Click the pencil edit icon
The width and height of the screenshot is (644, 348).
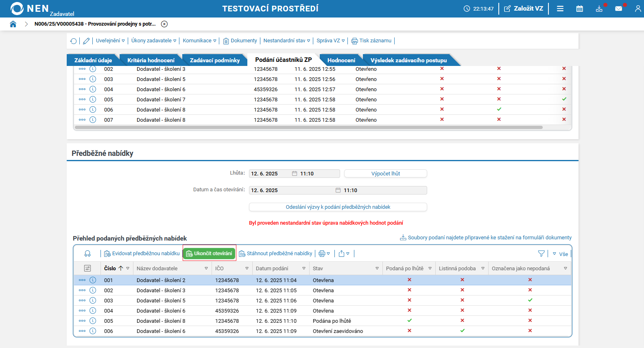86,41
